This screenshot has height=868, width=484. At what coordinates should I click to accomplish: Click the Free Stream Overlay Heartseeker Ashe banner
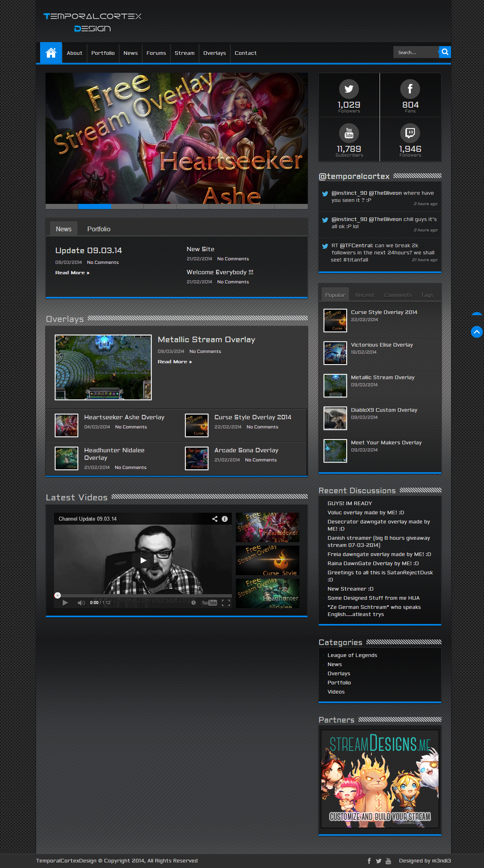177,138
